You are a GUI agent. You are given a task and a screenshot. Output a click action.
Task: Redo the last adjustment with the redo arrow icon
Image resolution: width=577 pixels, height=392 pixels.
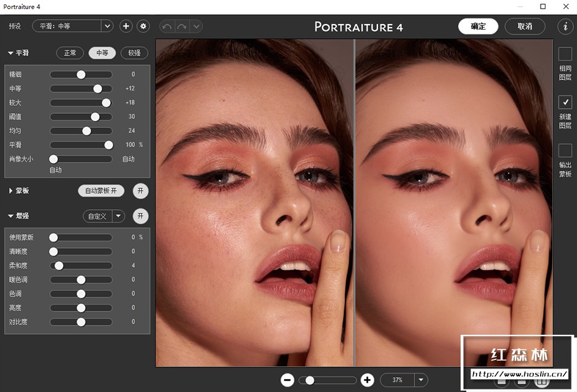[x=180, y=26]
